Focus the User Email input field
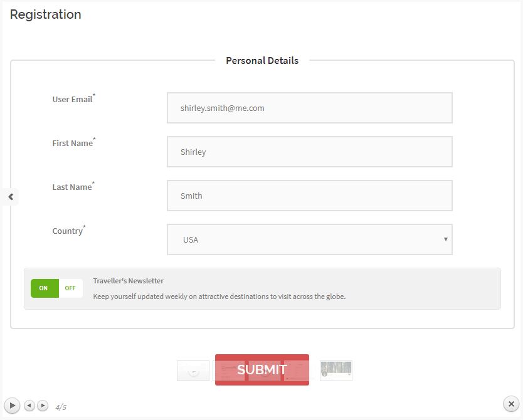This screenshot has height=420, width=523. click(x=310, y=108)
